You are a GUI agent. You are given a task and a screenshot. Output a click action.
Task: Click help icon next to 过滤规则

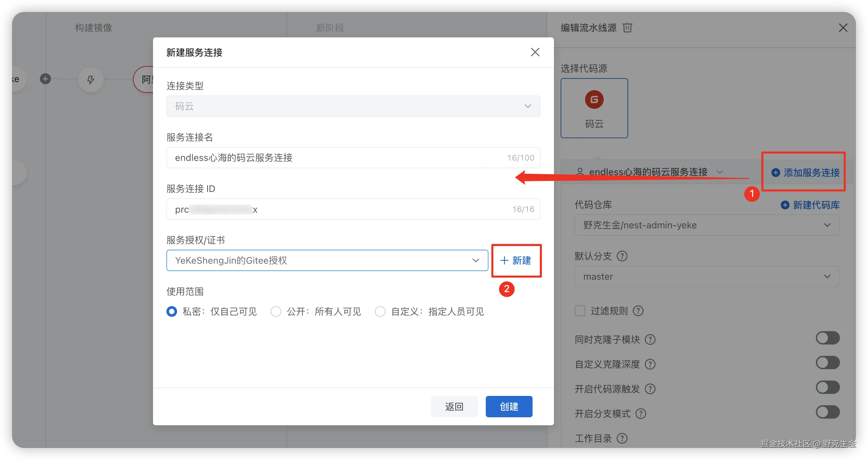pos(637,310)
